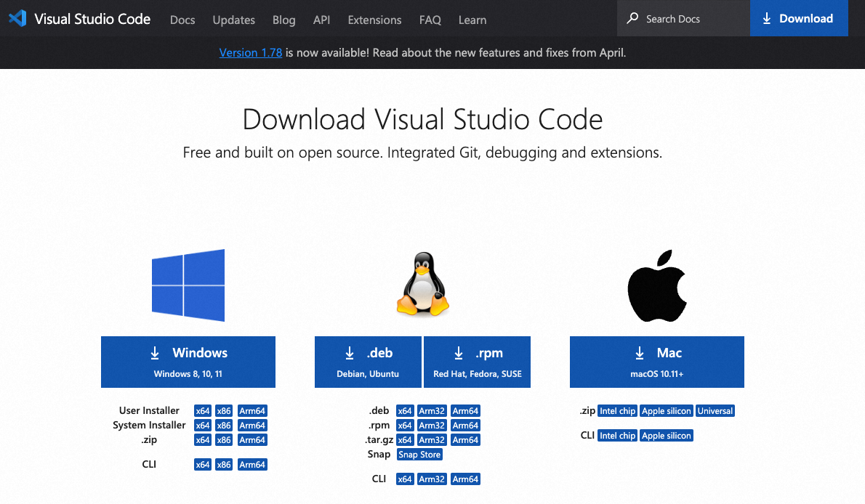
Task: Choose .tar.gz Arm32 download
Action: (431, 440)
